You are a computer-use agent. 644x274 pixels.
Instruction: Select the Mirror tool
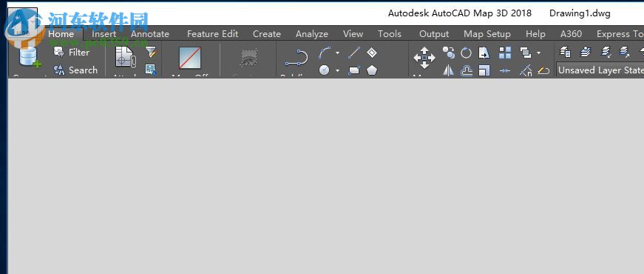449,71
